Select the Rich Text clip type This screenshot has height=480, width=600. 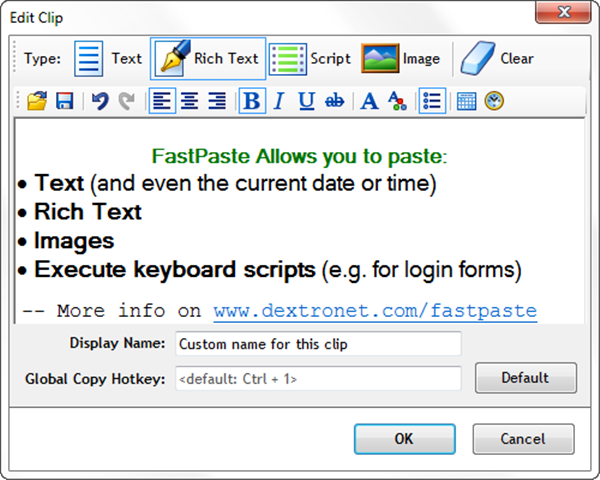pos(208,59)
